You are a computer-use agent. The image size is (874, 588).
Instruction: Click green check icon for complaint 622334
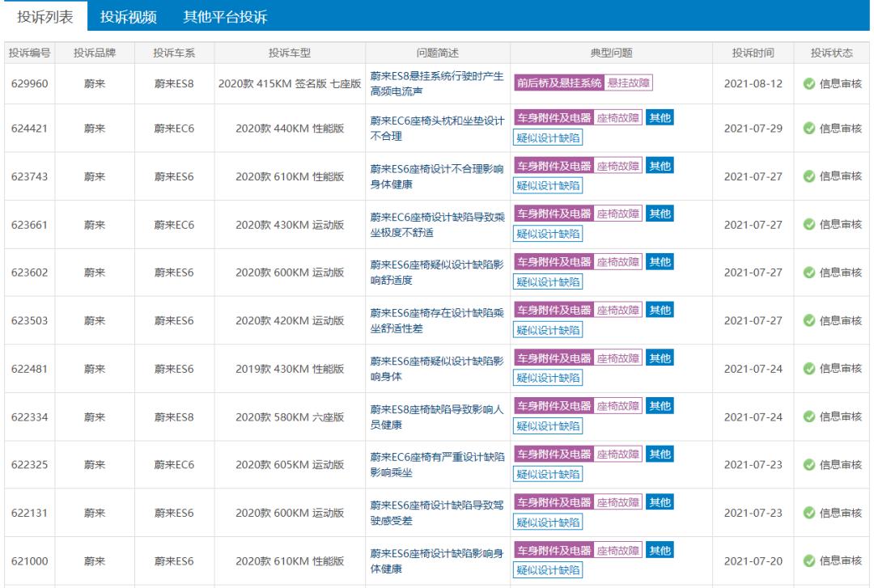click(808, 417)
